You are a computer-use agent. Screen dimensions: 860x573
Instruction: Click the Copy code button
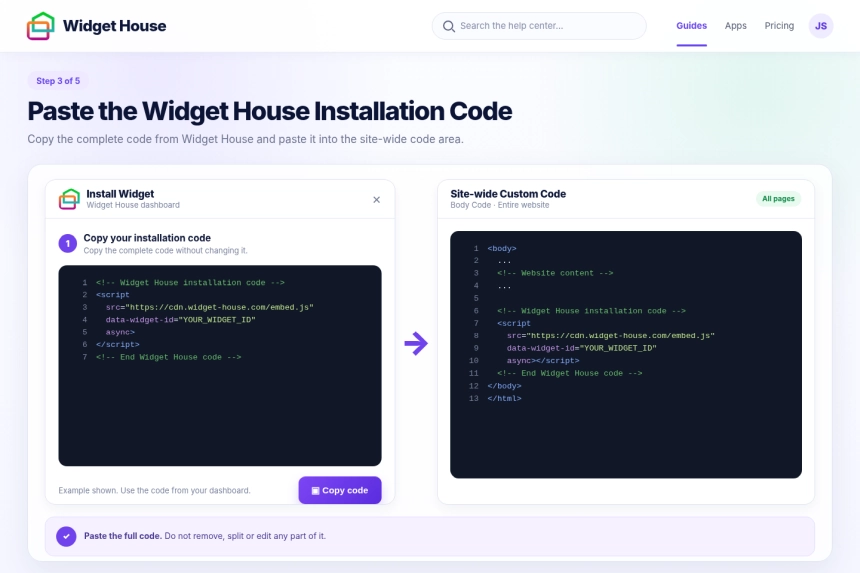click(340, 490)
